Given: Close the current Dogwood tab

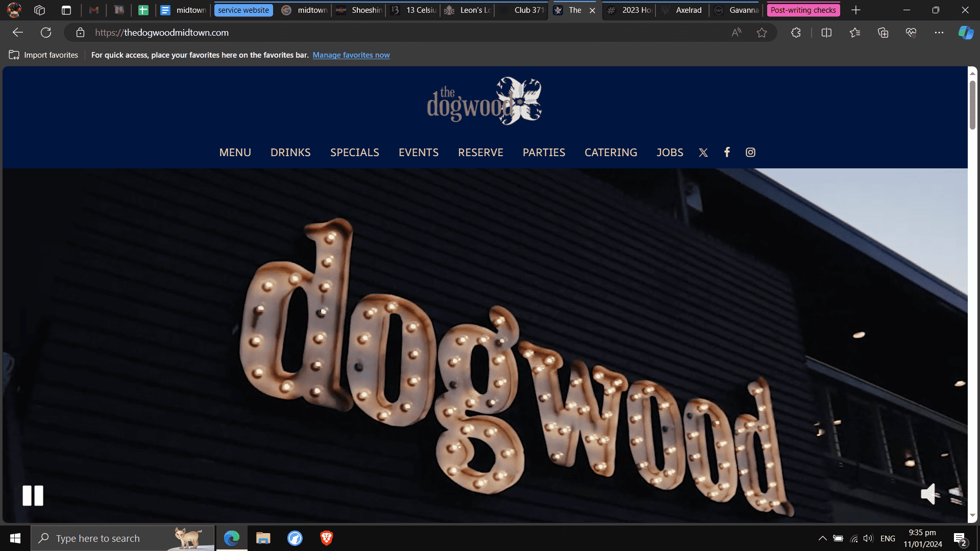Looking at the screenshot, I should coord(592,10).
